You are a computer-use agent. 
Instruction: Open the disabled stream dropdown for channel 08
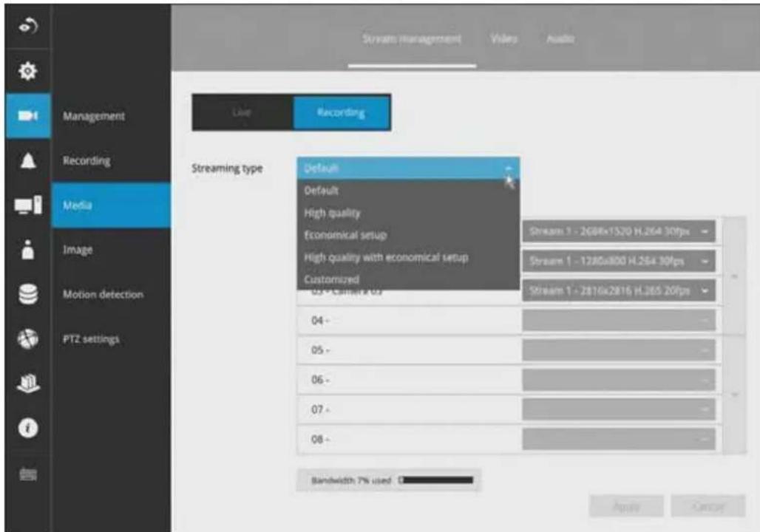619,439
